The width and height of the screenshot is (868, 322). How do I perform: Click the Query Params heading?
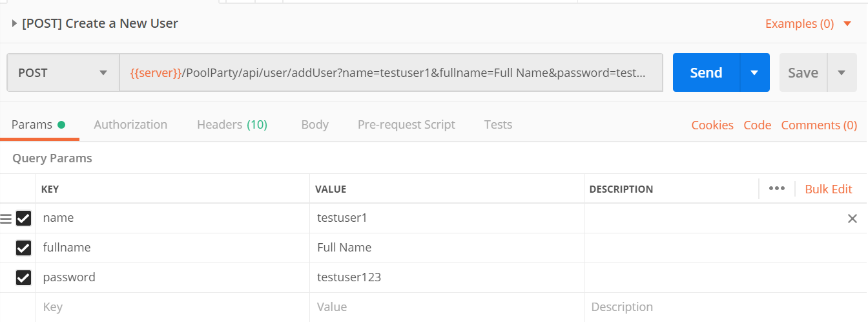tap(52, 158)
